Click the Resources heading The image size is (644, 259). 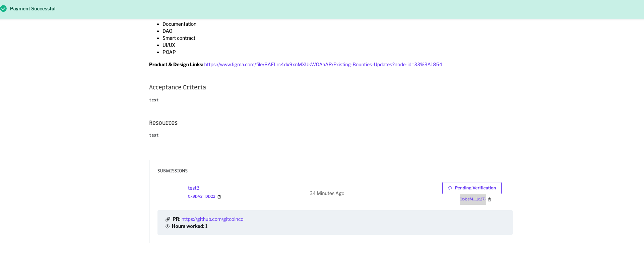(163, 123)
